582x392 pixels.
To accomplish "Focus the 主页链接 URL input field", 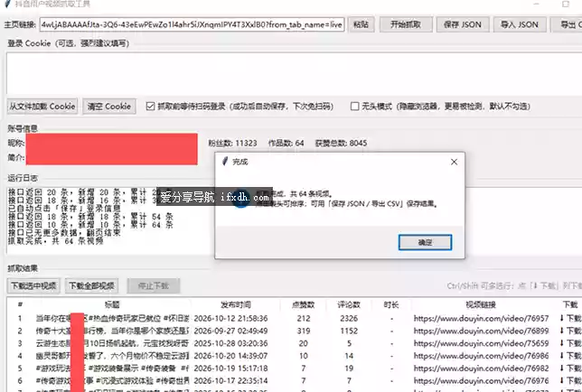I will [192, 25].
